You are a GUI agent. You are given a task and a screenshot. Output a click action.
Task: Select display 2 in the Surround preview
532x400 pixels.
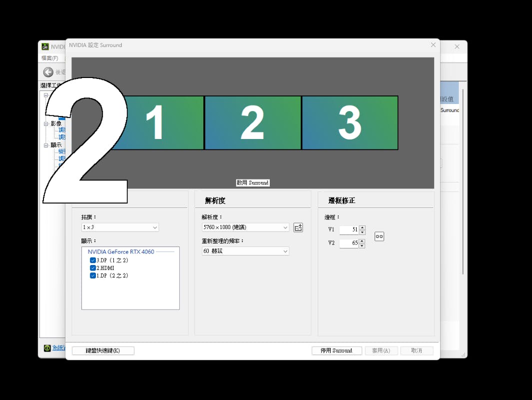[253, 122]
